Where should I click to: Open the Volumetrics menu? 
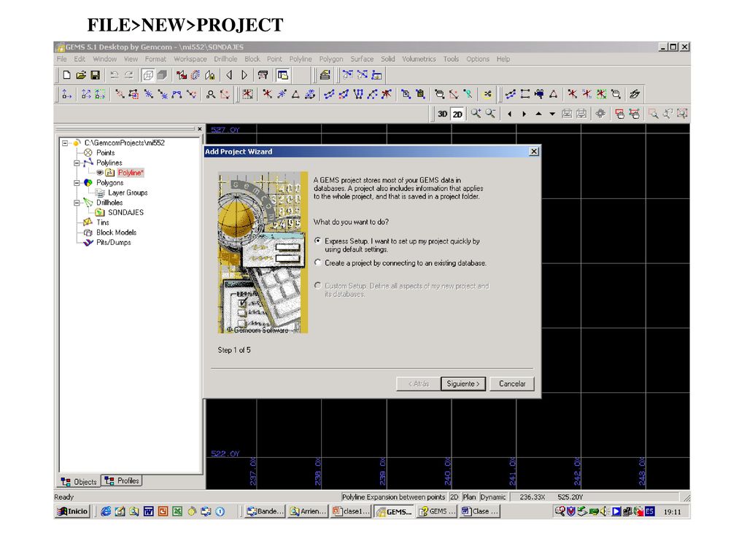tap(419, 59)
